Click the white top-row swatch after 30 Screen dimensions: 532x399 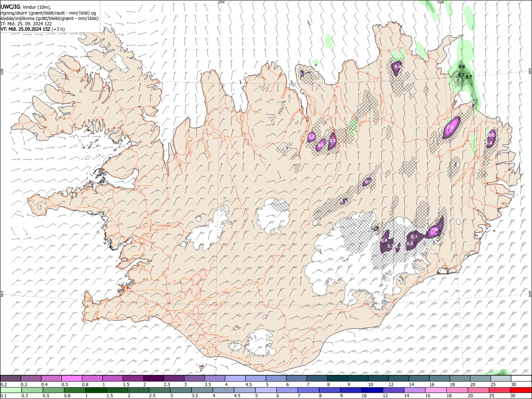[522, 379]
